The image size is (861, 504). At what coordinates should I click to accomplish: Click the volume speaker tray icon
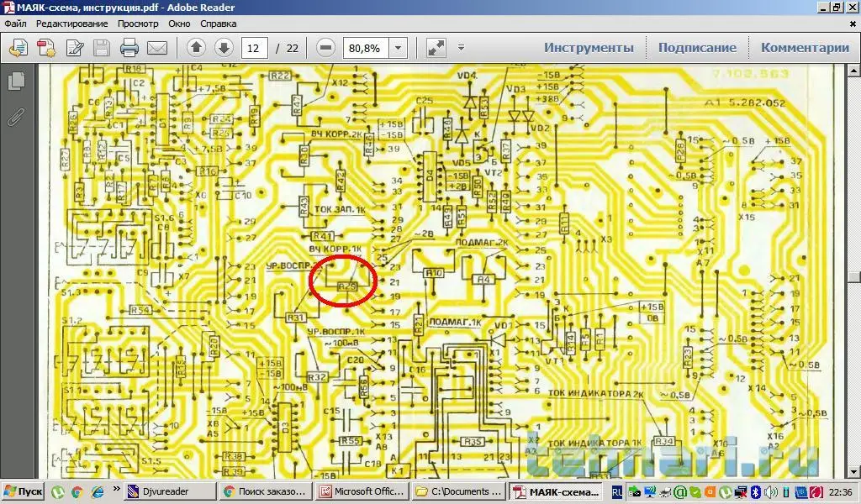click(x=770, y=492)
